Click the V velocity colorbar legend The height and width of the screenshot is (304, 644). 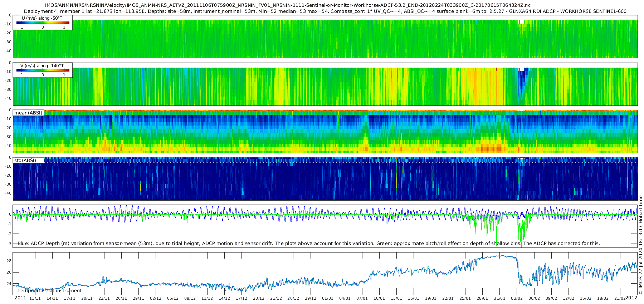pyautogui.click(x=43, y=70)
